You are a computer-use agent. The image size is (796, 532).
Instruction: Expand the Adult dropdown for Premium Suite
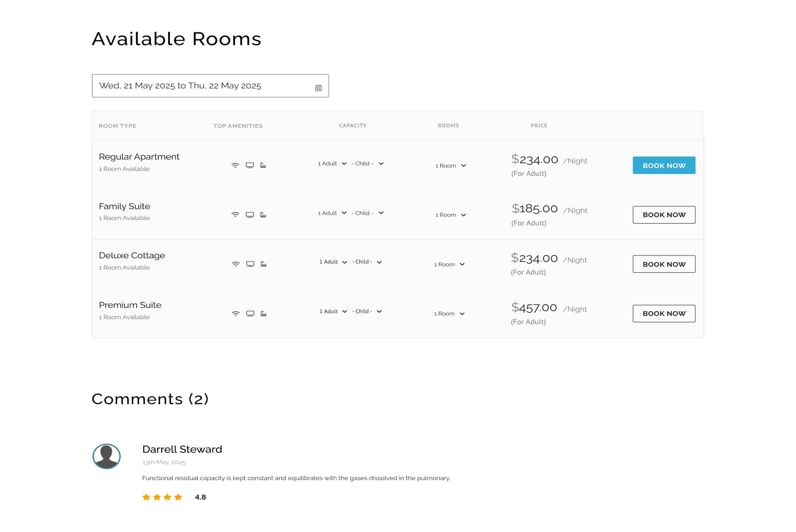333,312
